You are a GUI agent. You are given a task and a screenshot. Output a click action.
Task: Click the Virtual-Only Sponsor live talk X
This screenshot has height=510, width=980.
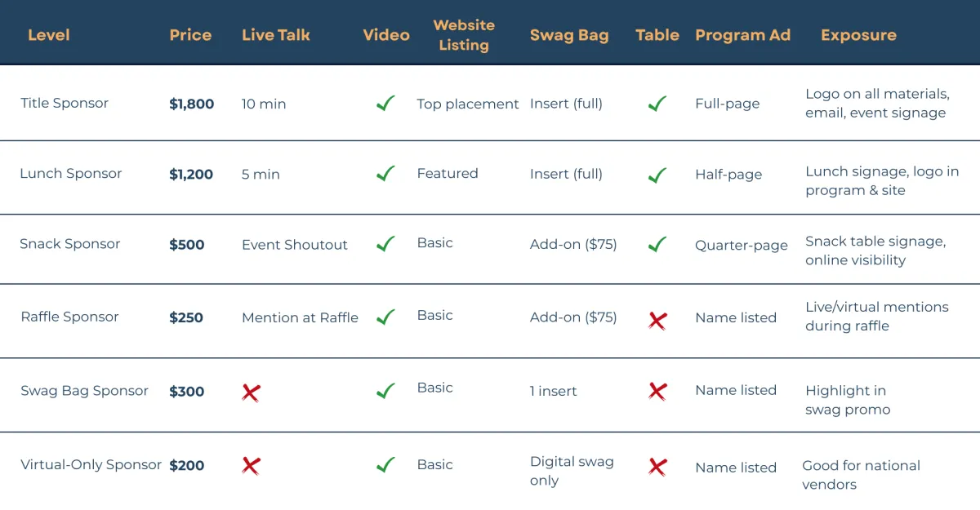pos(251,466)
